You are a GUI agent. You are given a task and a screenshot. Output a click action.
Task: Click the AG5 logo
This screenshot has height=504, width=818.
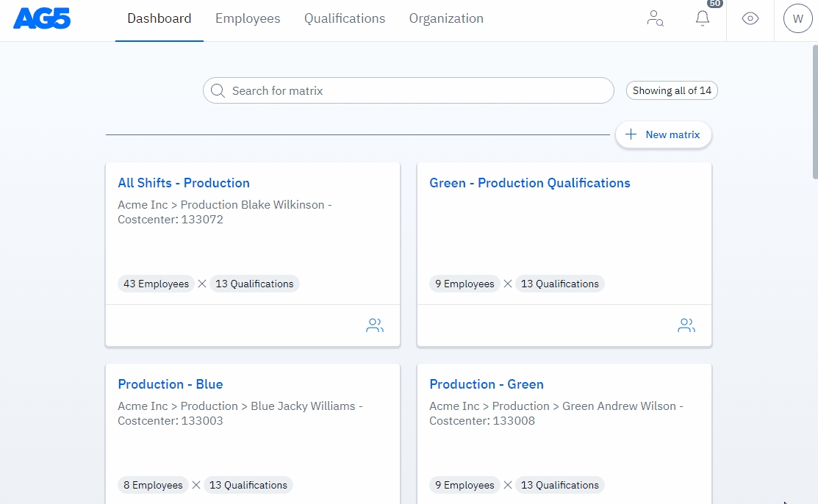tap(42, 18)
